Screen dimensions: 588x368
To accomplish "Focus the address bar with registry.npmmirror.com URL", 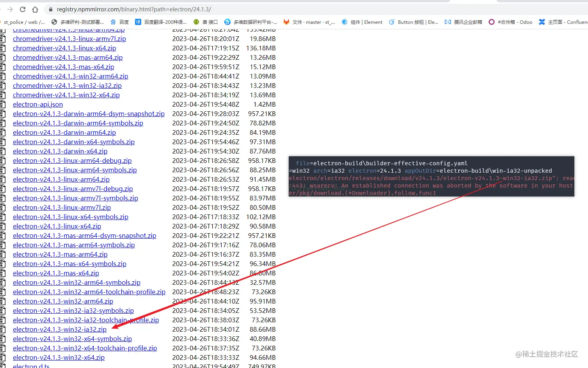I will tap(134, 9).
